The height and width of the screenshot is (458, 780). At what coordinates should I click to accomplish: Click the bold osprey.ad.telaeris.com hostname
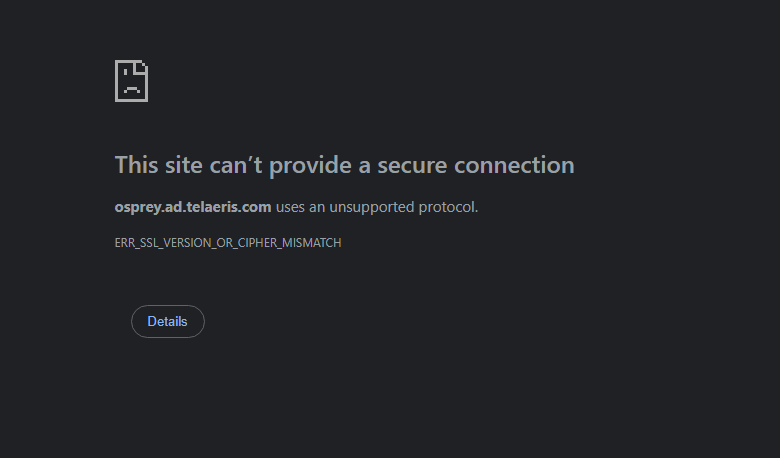(x=193, y=208)
